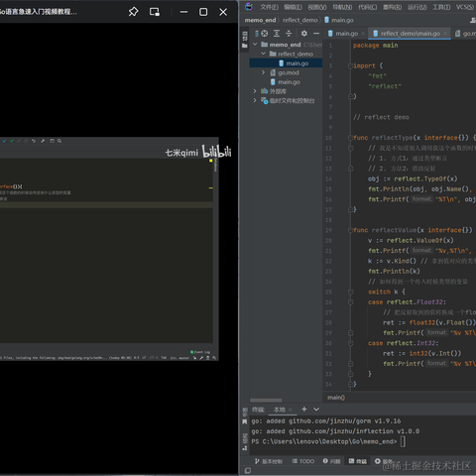Click the code line "v := reflect.ValueOf(x)"
476x476 pixels.
tap(411, 241)
